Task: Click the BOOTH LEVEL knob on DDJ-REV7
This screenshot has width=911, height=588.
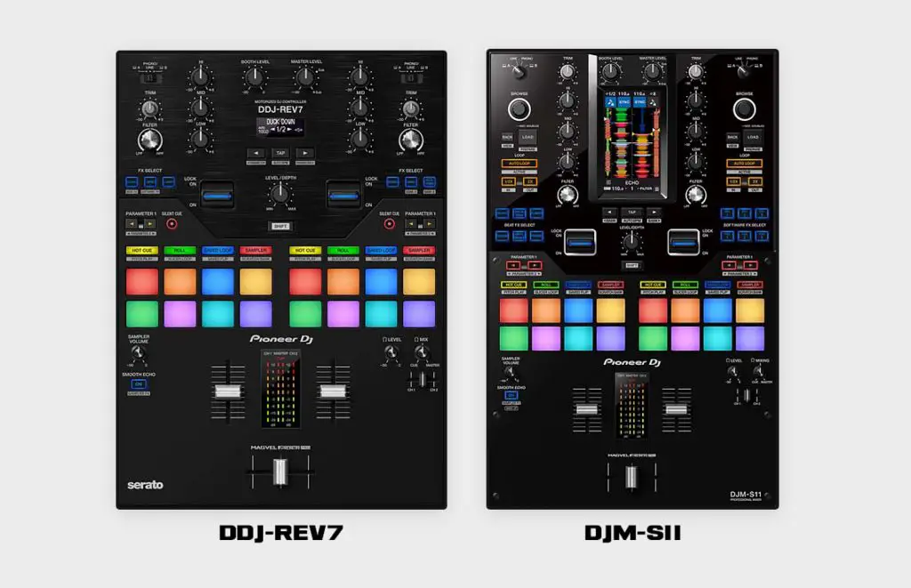Action: click(x=254, y=77)
